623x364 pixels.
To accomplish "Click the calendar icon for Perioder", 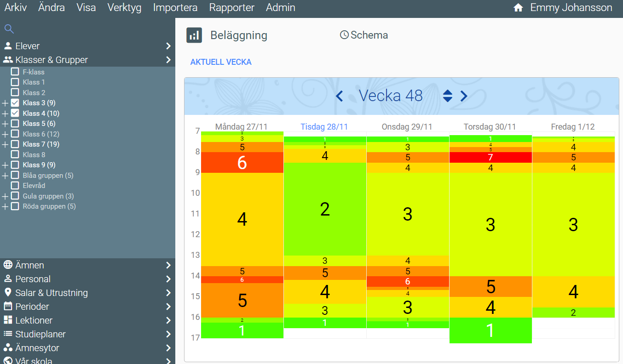I will click(8, 307).
